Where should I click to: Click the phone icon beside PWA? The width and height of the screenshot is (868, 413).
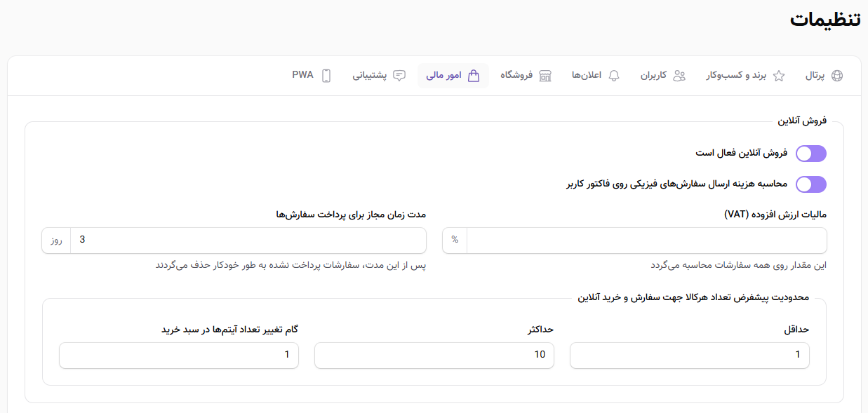tap(326, 76)
